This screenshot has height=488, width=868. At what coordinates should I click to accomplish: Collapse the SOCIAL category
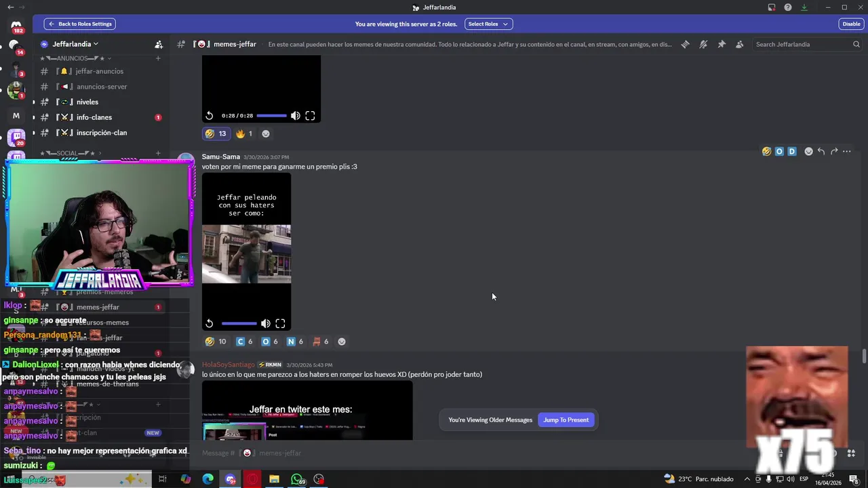coord(71,153)
